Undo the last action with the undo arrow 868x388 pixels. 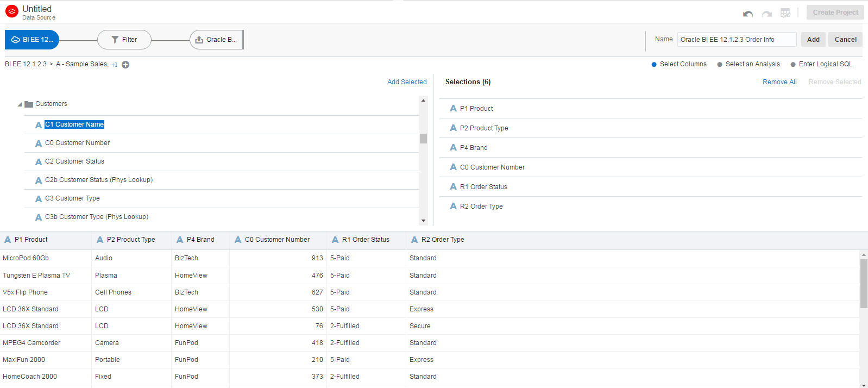tap(748, 14)
